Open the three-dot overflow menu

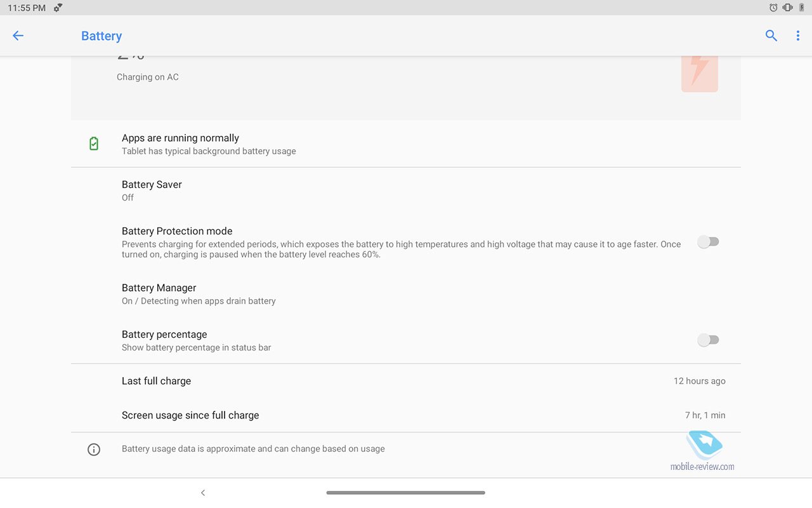pyautogui.click(x=797, y=36)
